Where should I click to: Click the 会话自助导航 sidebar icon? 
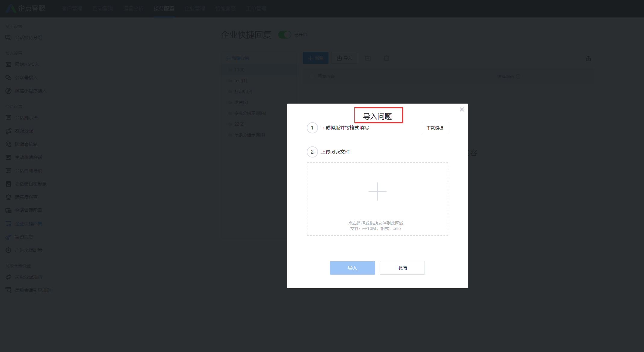point(8,171)
